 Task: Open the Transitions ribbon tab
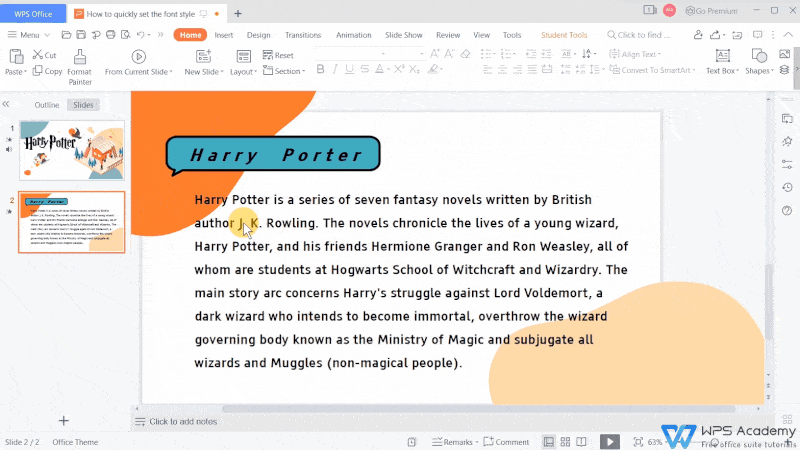[303, 35]
